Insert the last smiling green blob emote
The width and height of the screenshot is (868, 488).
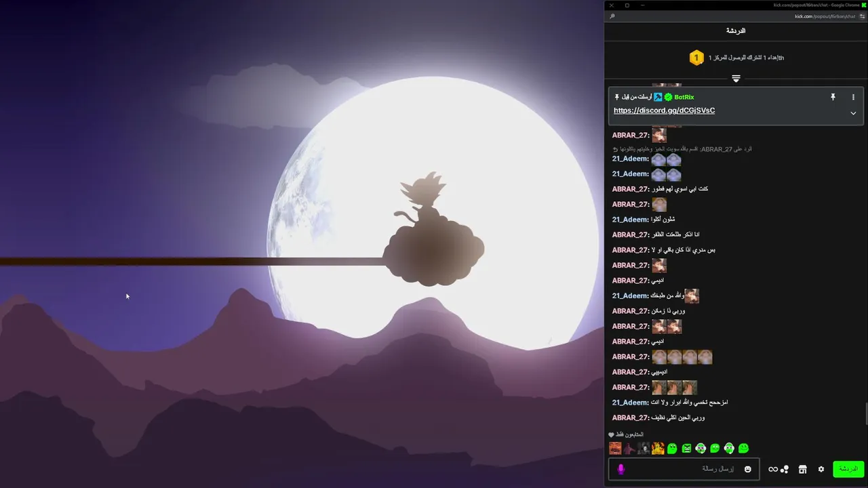pyautogui.click(x=743, y=448)
